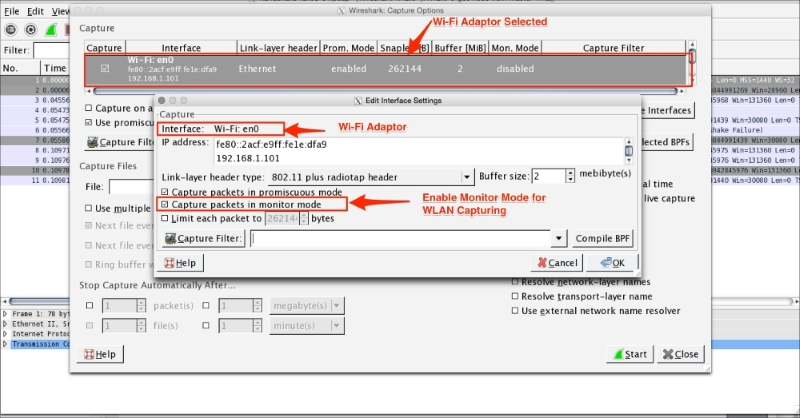Click the interface list icon in main toolbar
This screenshot has height=418, width=800.
pos(11,30)
